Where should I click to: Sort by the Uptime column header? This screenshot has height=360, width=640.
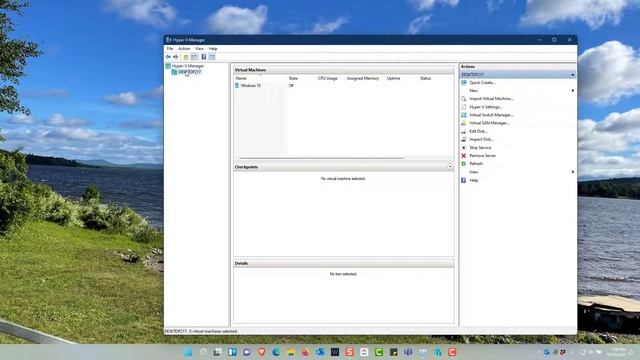(393, 78)
